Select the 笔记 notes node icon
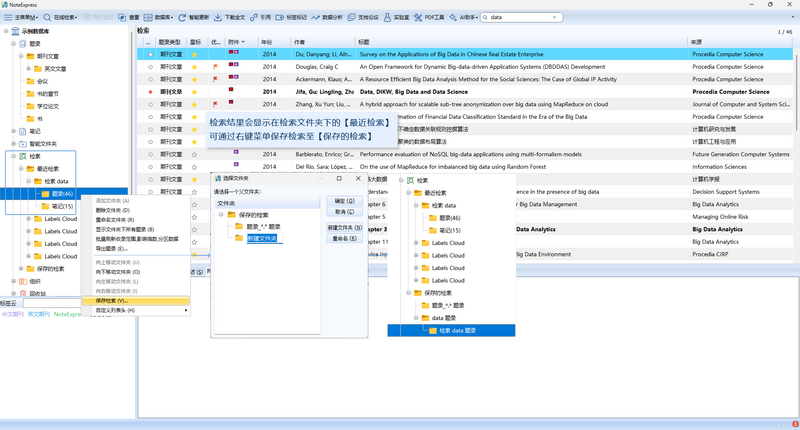 coord(22,131)
